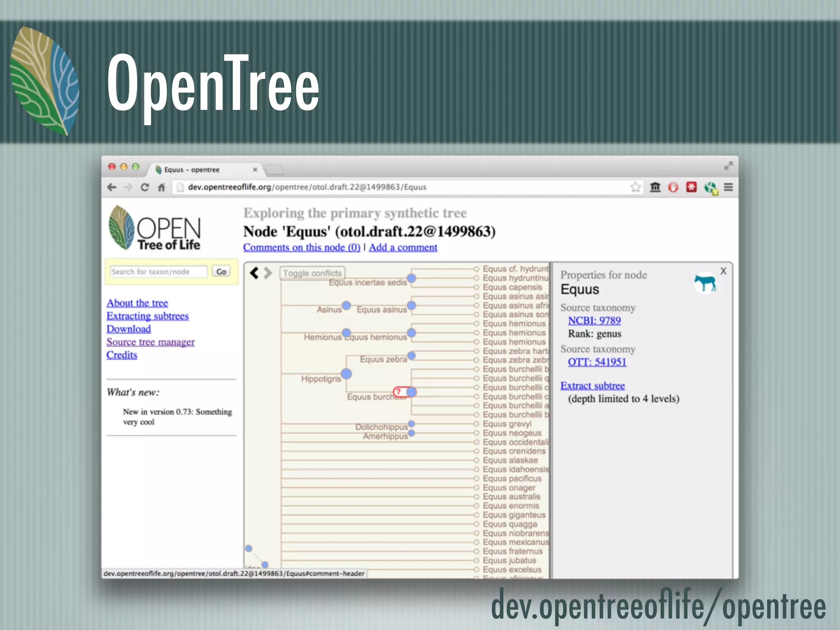Image resolution: width=840 pixels, height=630 pixels.
Task: Open the Source tree manager link
Action: coord(151,342)
